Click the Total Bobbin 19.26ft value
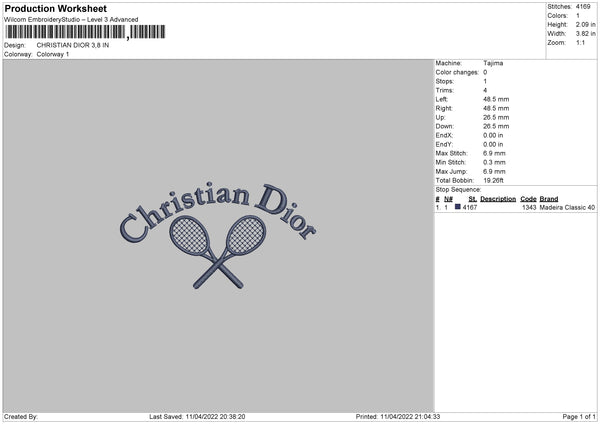Image resolution: width=600 pixels, height=424 pixels. pyautogui.click(x=493, y=181)
